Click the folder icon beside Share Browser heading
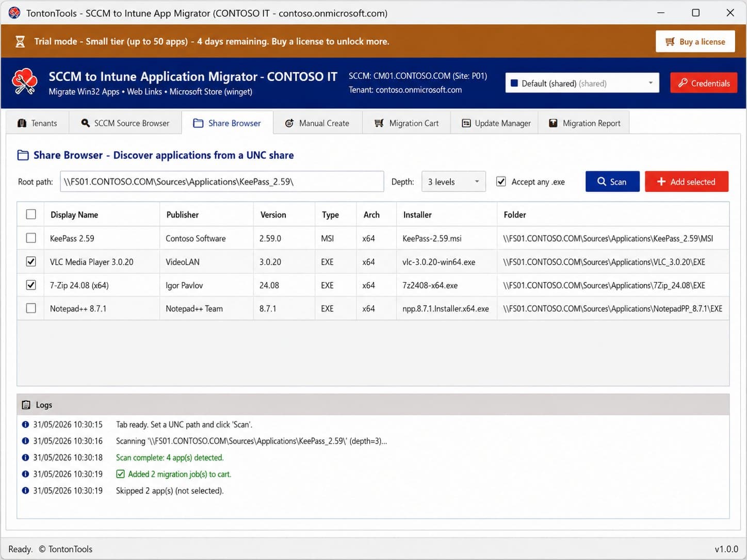 point(23,155)
